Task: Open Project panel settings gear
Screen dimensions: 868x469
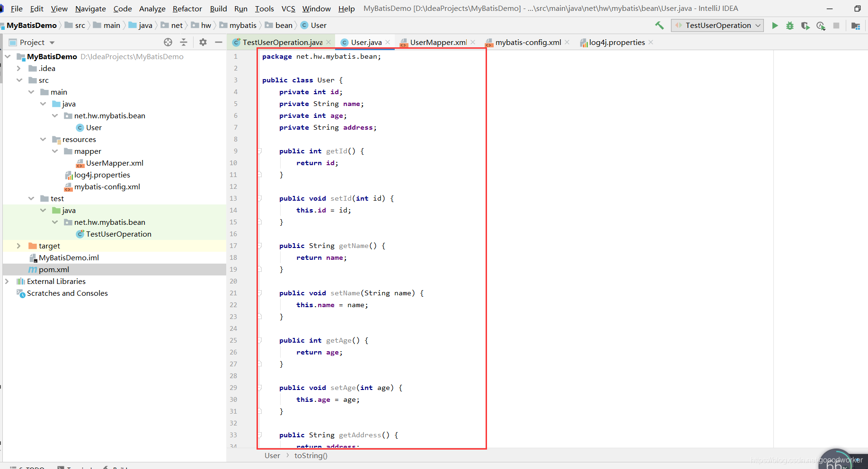Action: 203,42
